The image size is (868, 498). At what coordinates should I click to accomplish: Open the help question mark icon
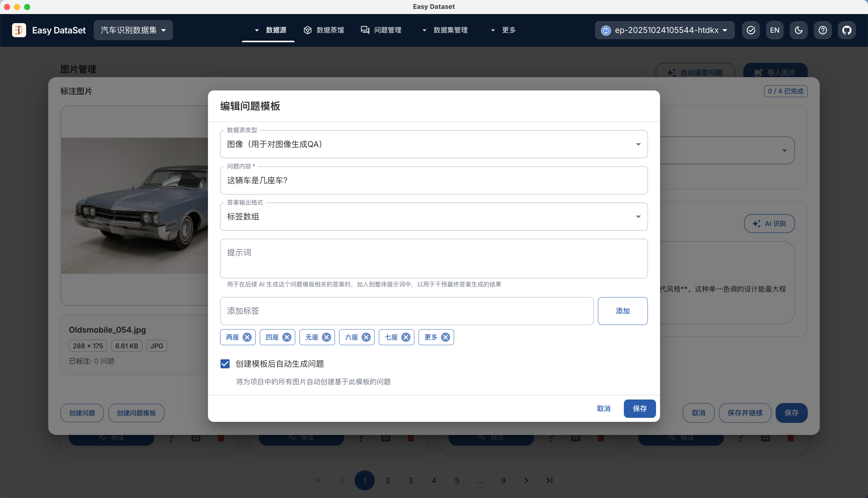tap(823, 30)
